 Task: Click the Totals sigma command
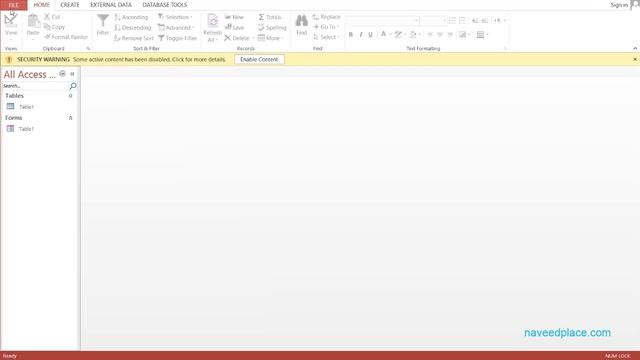click(270, 17)
